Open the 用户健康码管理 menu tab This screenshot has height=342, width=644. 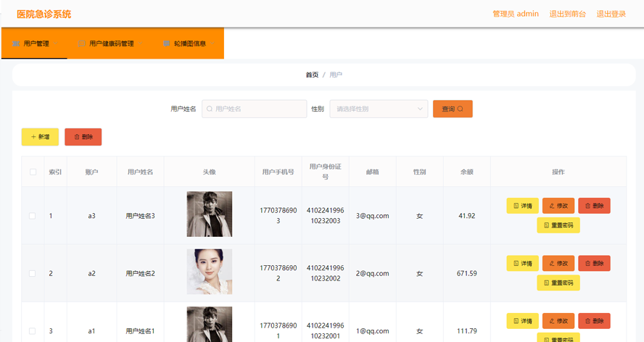pos(110,43)
